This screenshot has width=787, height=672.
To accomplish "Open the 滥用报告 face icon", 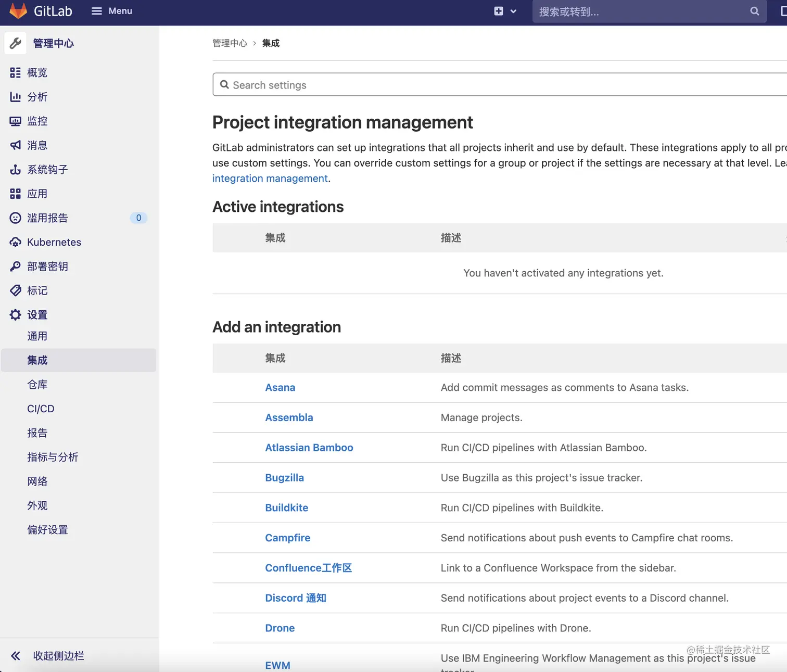I will click(x=16, y=218).
